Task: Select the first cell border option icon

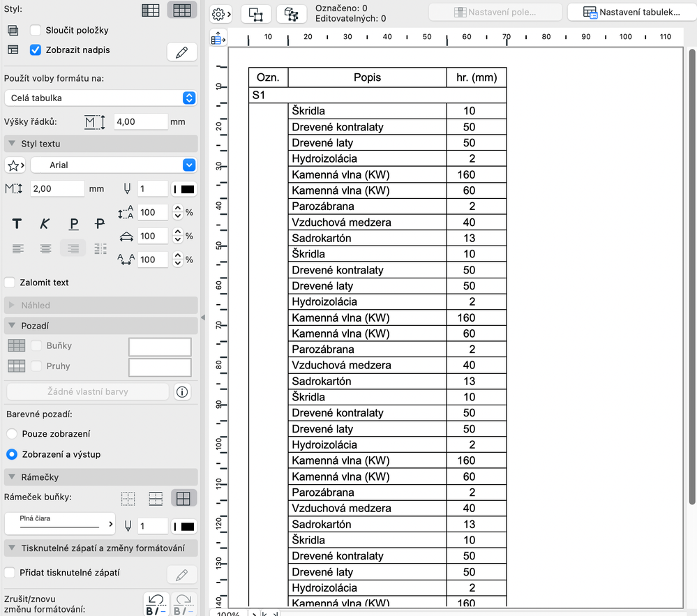Action: [128, 499]
